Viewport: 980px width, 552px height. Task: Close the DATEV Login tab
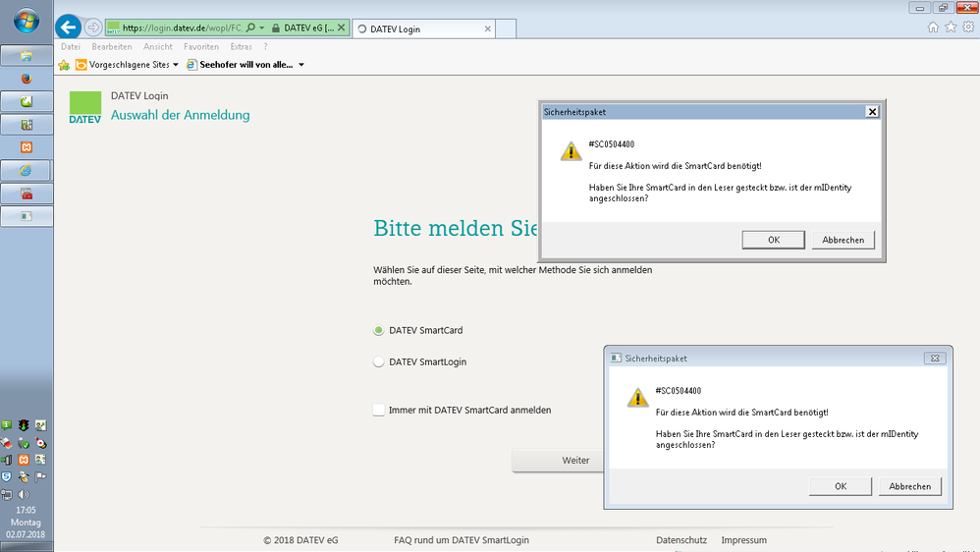pyautogui.click(x=487, y=28)
